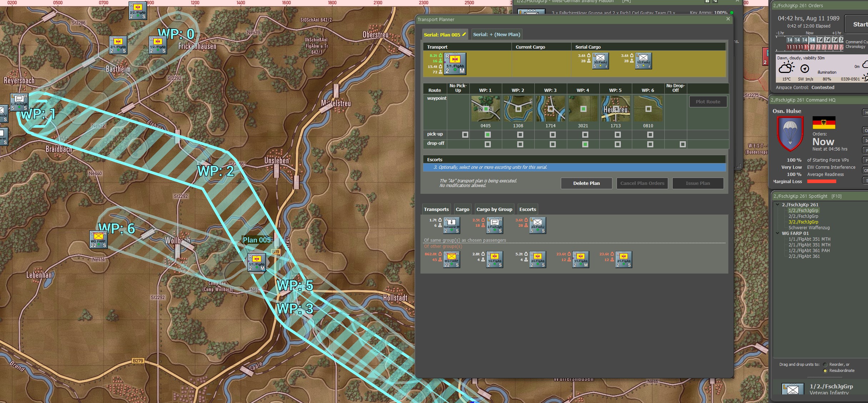Collapse the WG FARP 01 tree group
Viewport: 868px width, 403px height.
(x=777, y=233)
